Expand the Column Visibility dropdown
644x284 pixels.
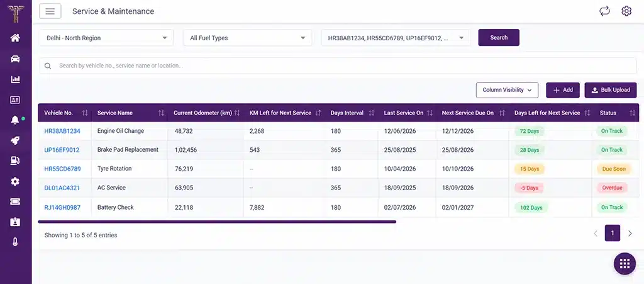point(508,90)
